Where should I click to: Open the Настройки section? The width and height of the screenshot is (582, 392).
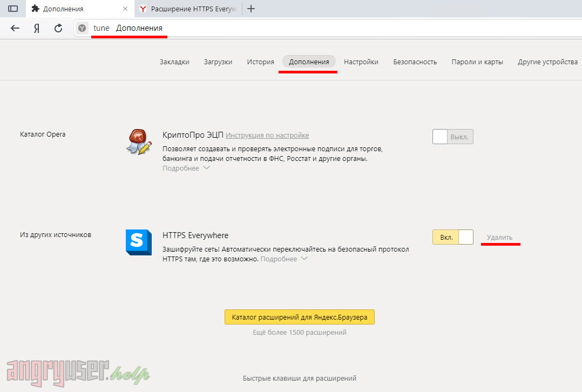(361, 62)
